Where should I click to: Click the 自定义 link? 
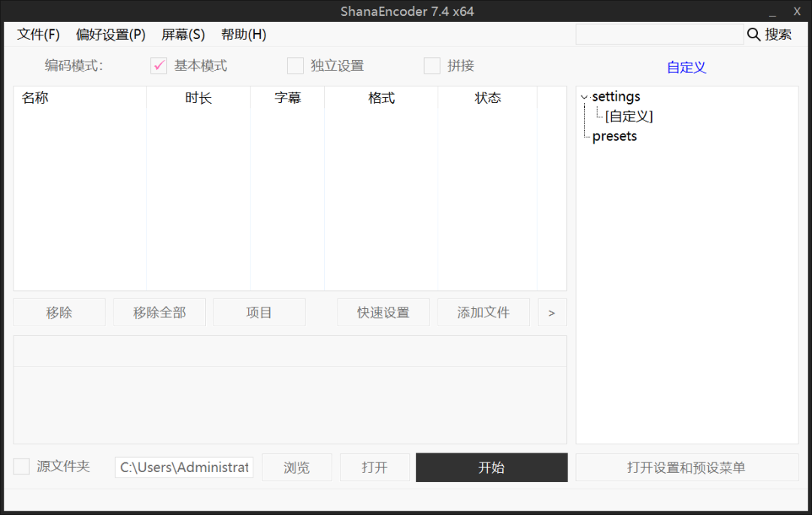coord(685,67)
